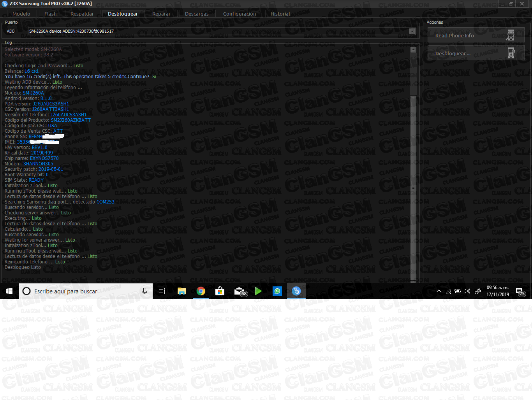Screen dimensions: 532x400
Task: Click the Desbloquear... action button
Action: pos(476,53)
